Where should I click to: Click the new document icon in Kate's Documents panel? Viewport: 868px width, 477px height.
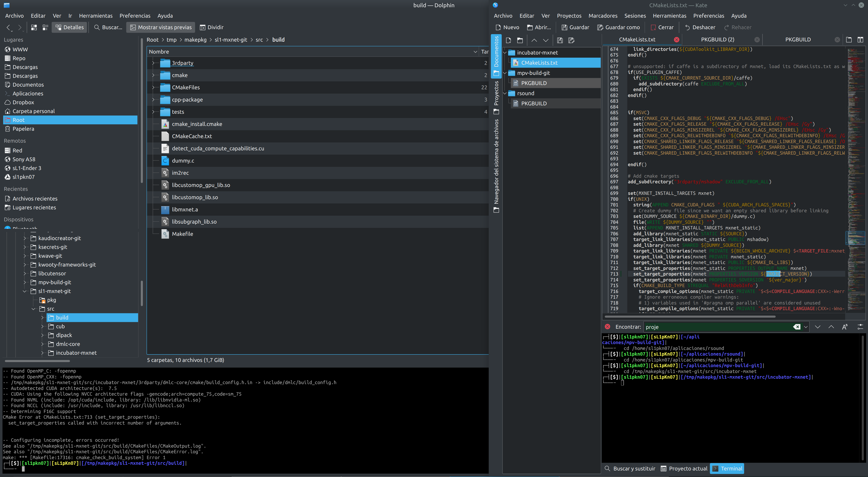tap(508, 40)
